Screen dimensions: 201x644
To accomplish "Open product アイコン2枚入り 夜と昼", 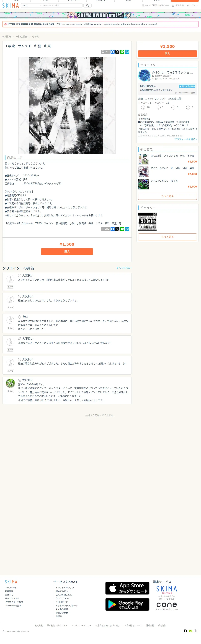I will pyautogui.click(x=164, y=181).
